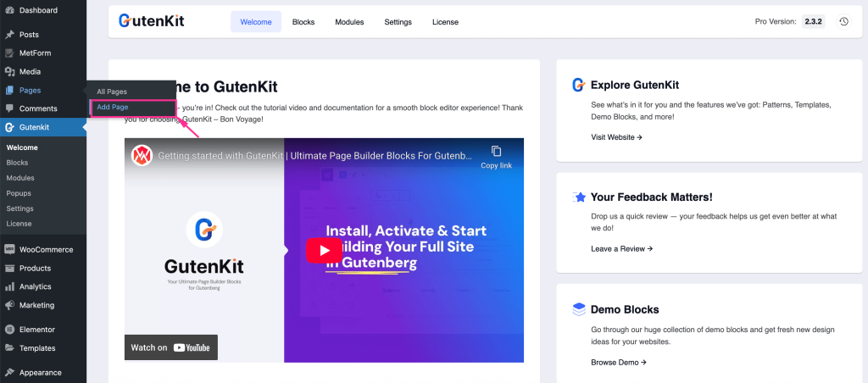This screenshot has width=868, height=383.
Task: Click Watch on YouTube button
Action: coord(171,347)
